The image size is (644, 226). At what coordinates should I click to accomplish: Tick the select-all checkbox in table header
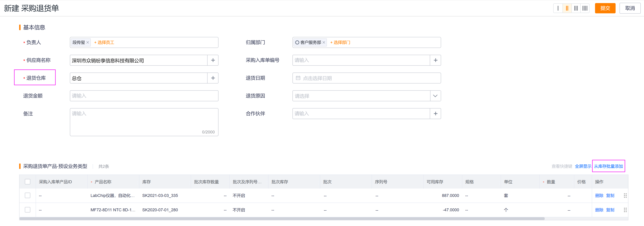[x=28, y=182]
